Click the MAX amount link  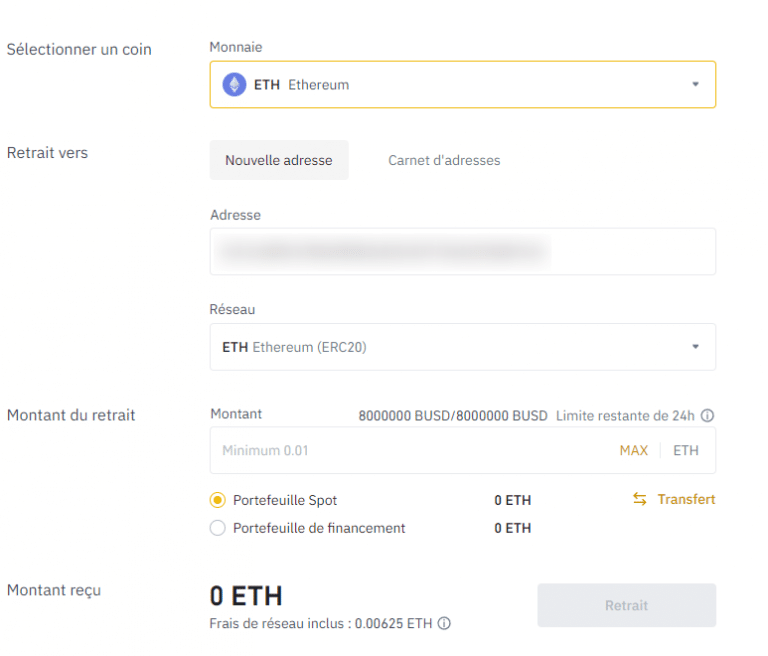633,450
